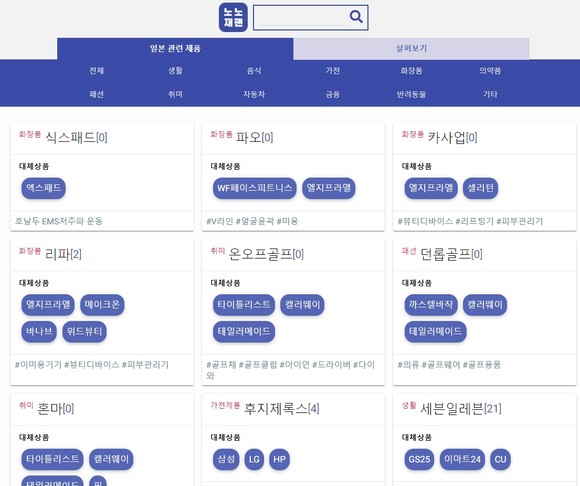Click the CU chip under 세븐일레븐
The width and height of the screenshot is (580, 486).
[500, 459]
